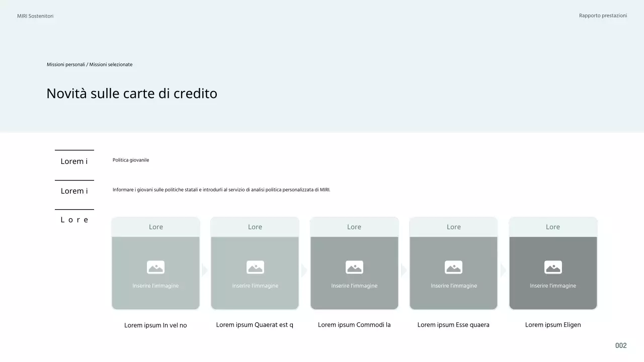Click the picture icon on Lorem ipsum Quaerat card
Image resolution: width=644 pixels, height=362 pixels.
pos(255,267)
